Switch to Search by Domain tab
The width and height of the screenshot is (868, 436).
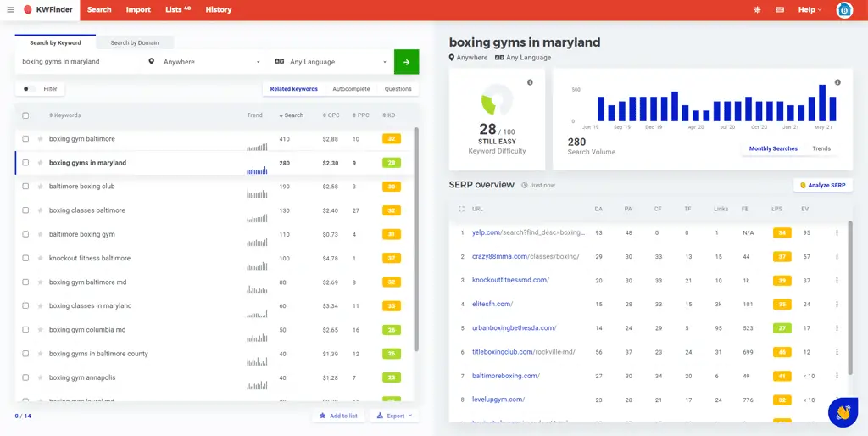point(135,42)
